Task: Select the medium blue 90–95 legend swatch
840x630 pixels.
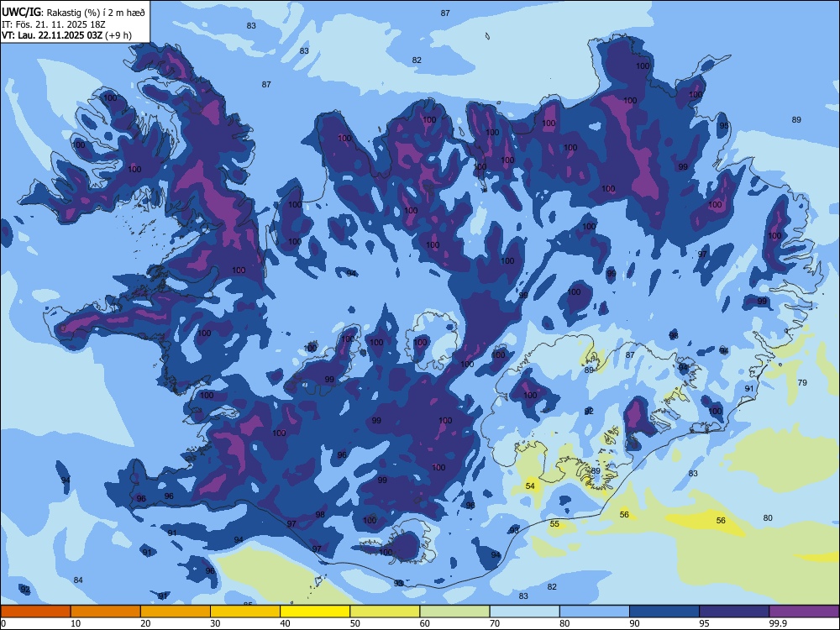Action: 664,612
